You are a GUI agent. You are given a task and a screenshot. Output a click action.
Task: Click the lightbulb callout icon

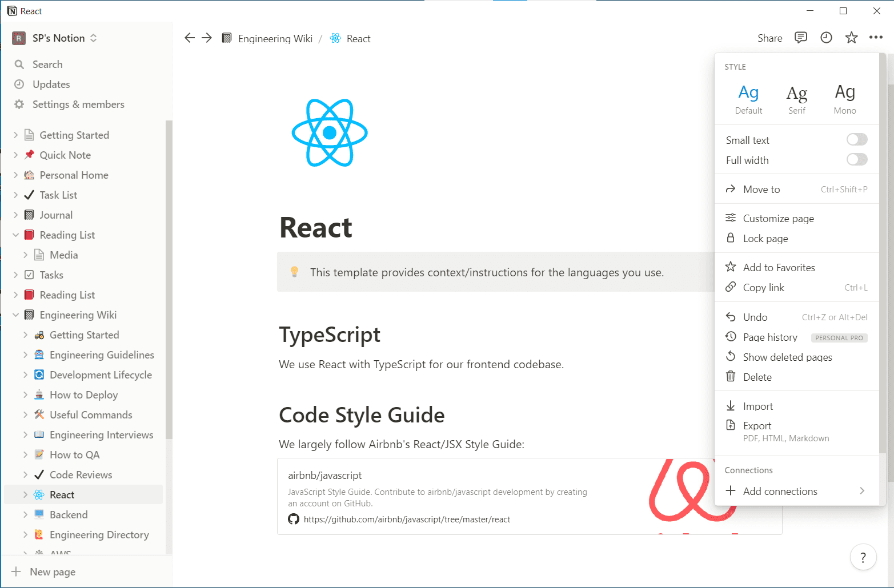(x=294, y=272)
